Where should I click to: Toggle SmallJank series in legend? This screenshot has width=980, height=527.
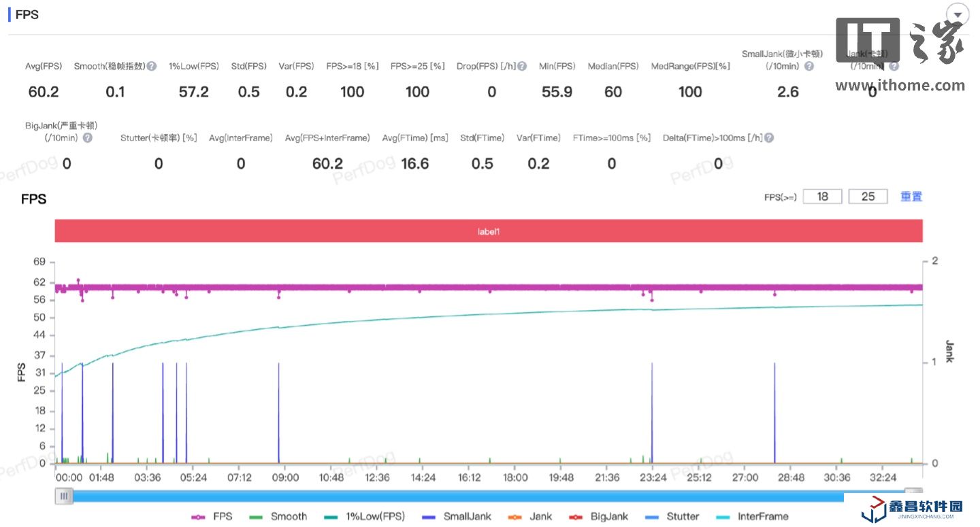457,517
